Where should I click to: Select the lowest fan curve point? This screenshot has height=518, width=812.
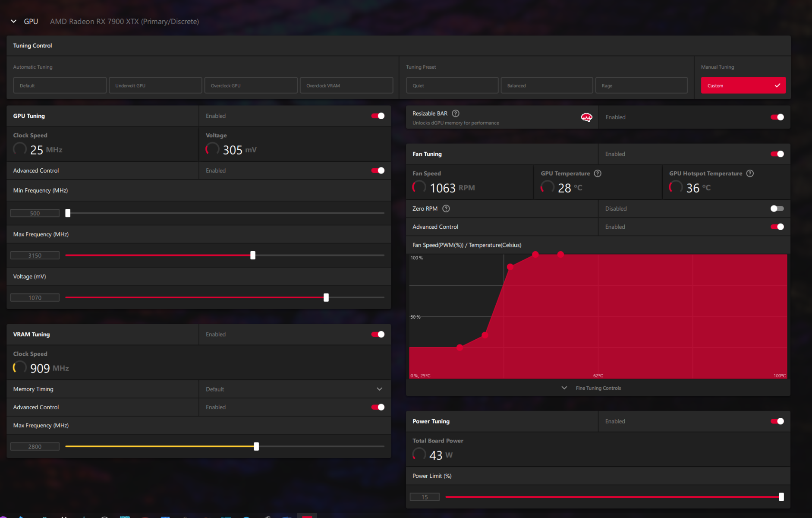[460, 347]
